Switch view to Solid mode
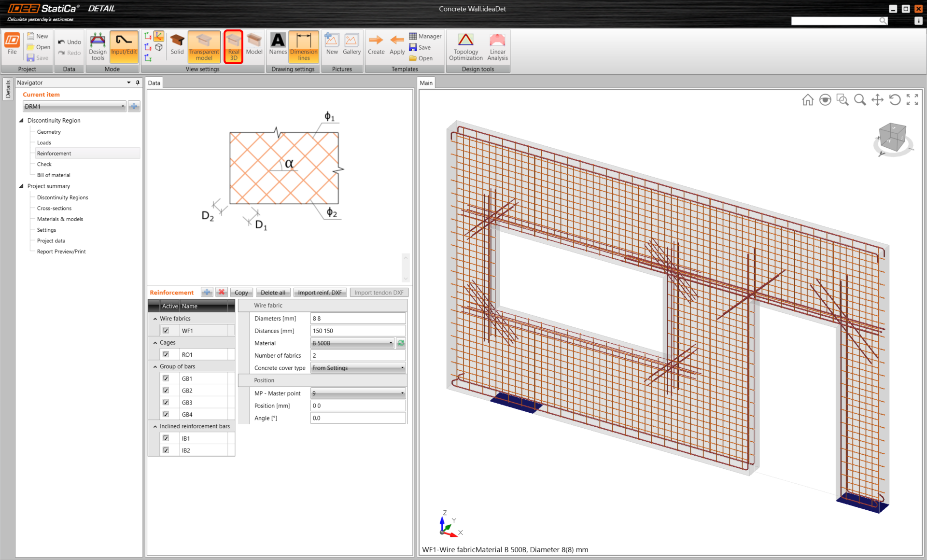 click(177, 45)
